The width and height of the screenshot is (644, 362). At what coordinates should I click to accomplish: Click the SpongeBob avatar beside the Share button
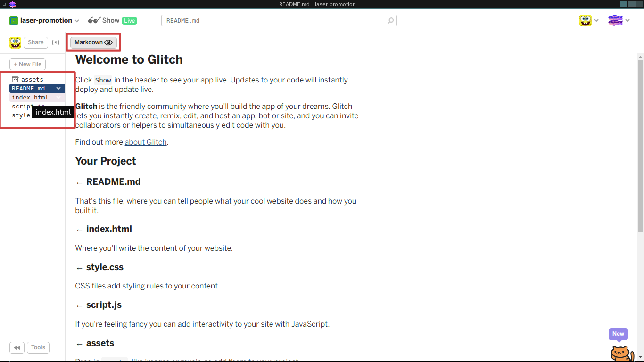(x=15, y=42)
